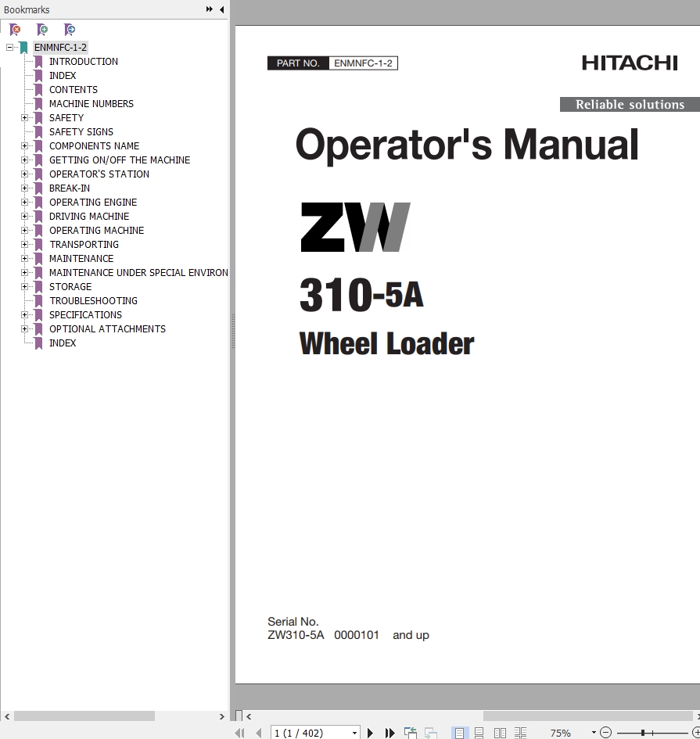Select the SAFETY SIGNS bookmark
This screenshot has height=739, width=700.
point(81,132)
